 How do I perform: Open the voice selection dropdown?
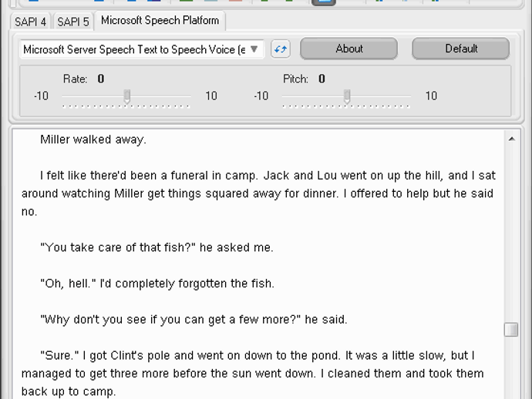[142, 49]
